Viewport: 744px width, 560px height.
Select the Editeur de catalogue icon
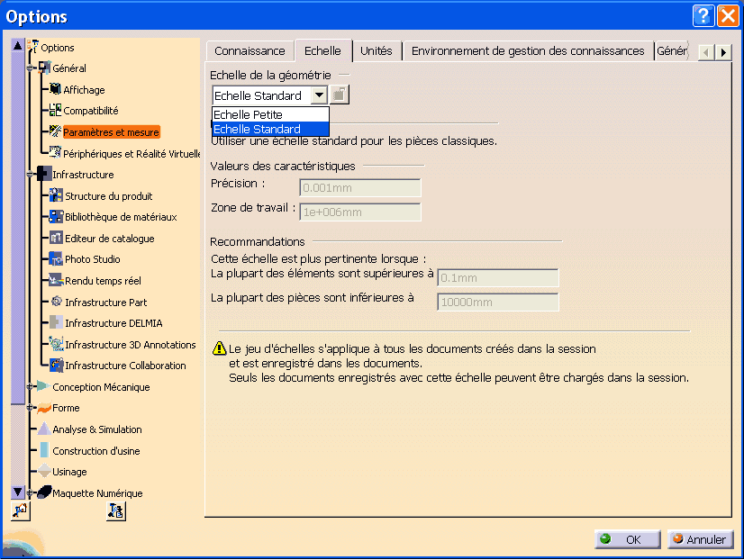(56, 239)
